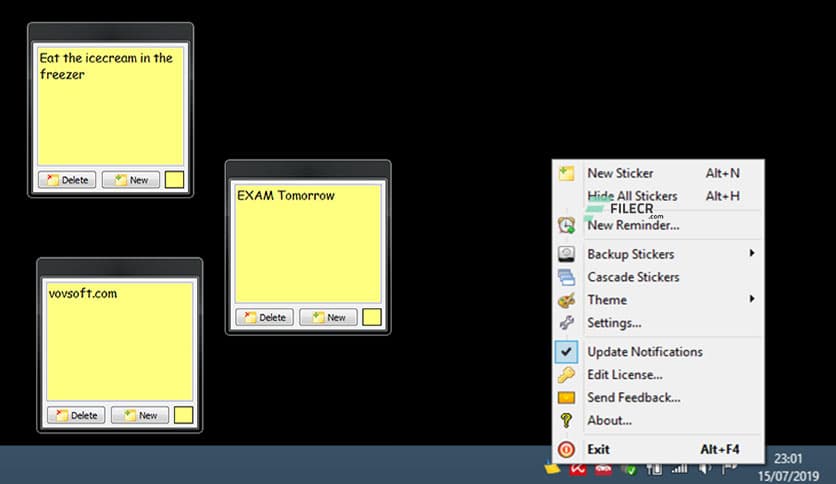
Task: Click the volume speaker tray icon
Action: (705, 469)
